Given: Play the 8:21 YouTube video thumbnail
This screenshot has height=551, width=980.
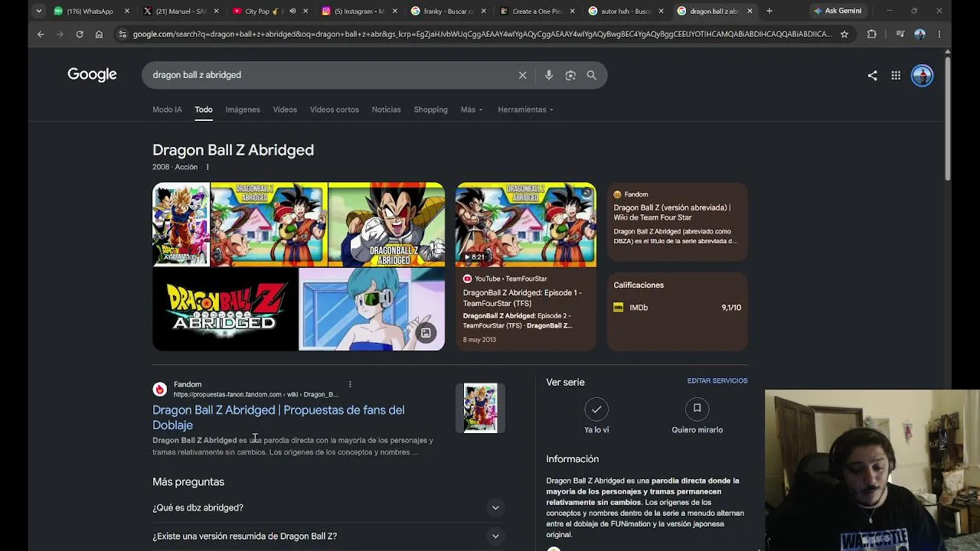Looking at the screenshot, I should pyautogui.click(x=526, y=224).
